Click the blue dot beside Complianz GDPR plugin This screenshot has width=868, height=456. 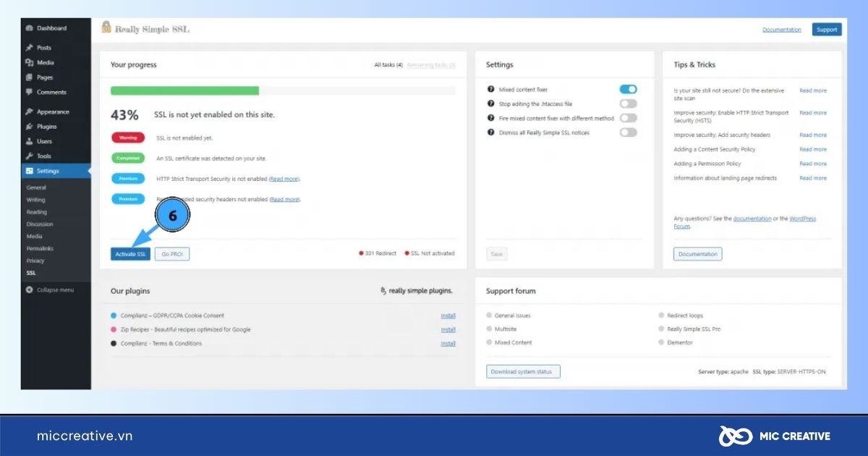114,316
